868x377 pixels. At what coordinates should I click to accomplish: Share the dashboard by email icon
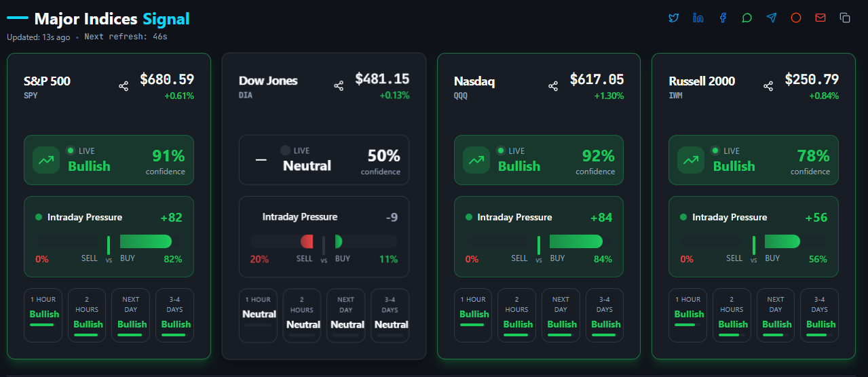click(x=820, y=18)
